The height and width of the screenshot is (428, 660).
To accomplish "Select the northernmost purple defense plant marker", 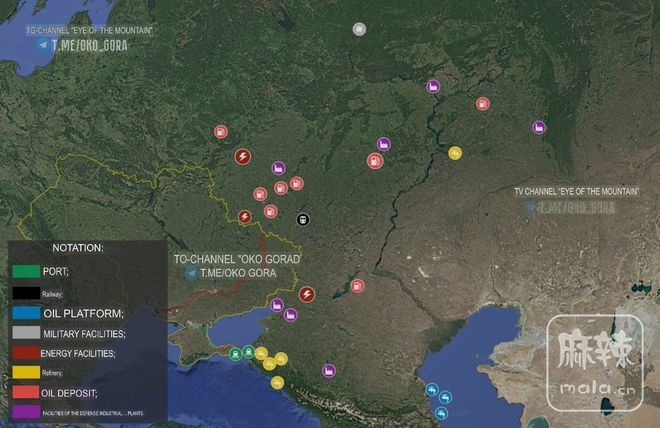I will click(433, 86).
